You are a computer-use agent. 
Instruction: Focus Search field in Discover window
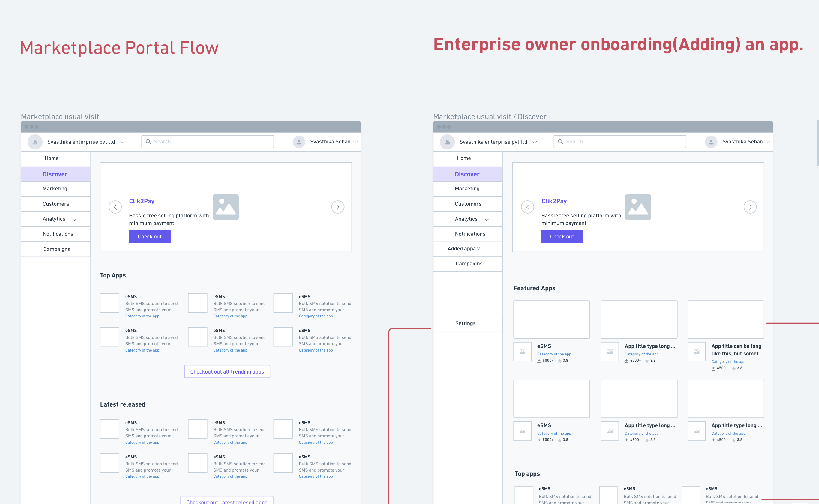coord(620,142)
